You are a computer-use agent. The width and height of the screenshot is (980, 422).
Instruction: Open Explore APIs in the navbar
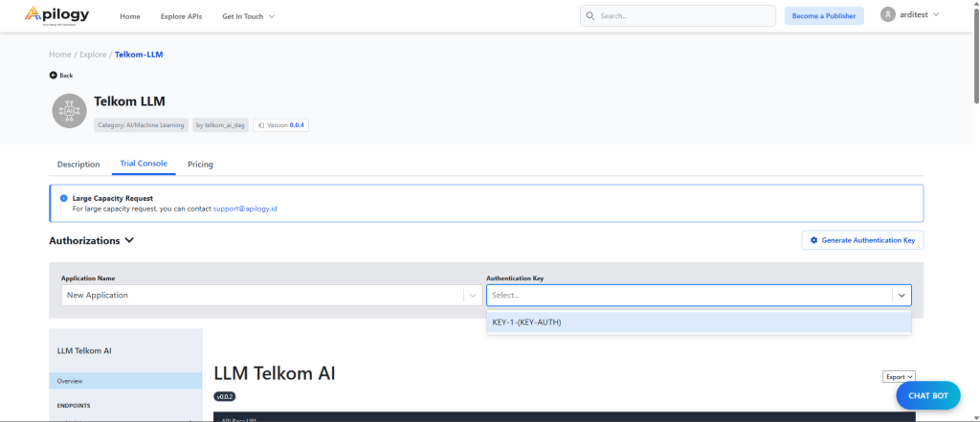click(181, 16)
